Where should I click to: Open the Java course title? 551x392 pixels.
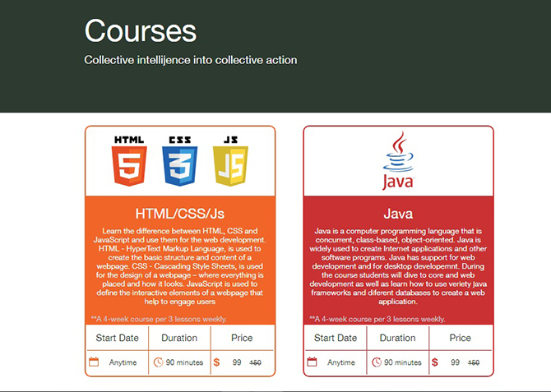tap(398, 214)
